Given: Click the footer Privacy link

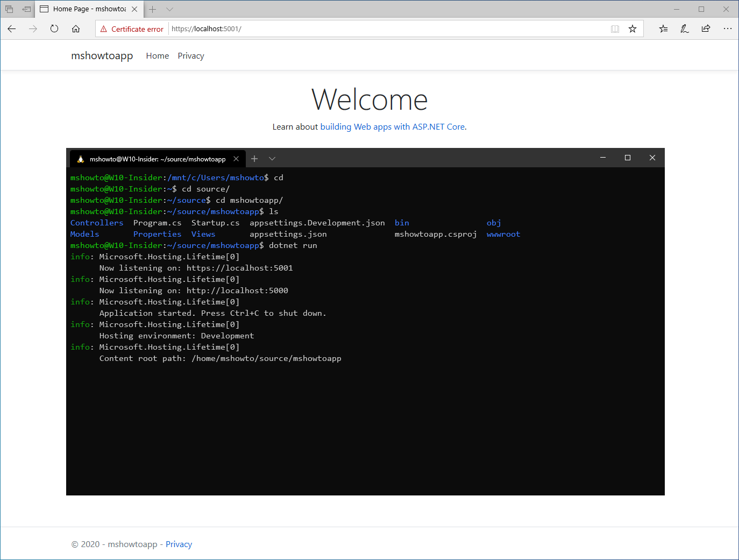Looking at the screenshot, I should point(179,544).
